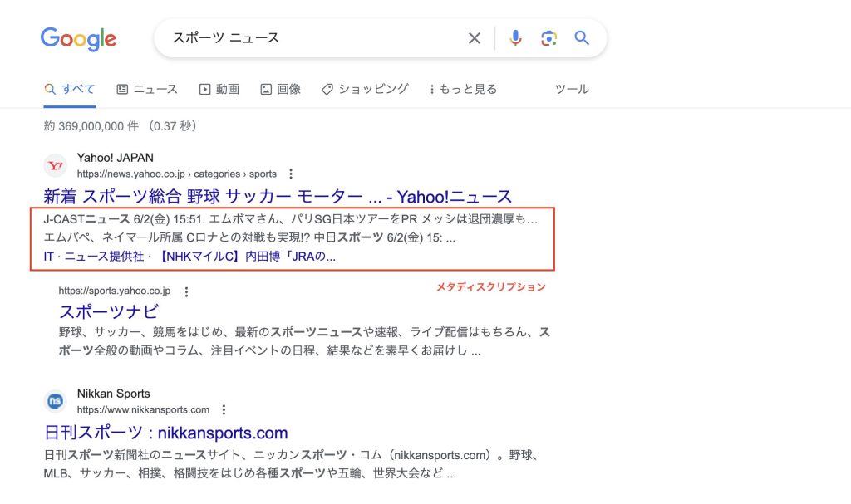This screenshot has width=851, height=504.
Task: Click the https://sports.yahoo.co.jp URL
Action: point(115,291)
